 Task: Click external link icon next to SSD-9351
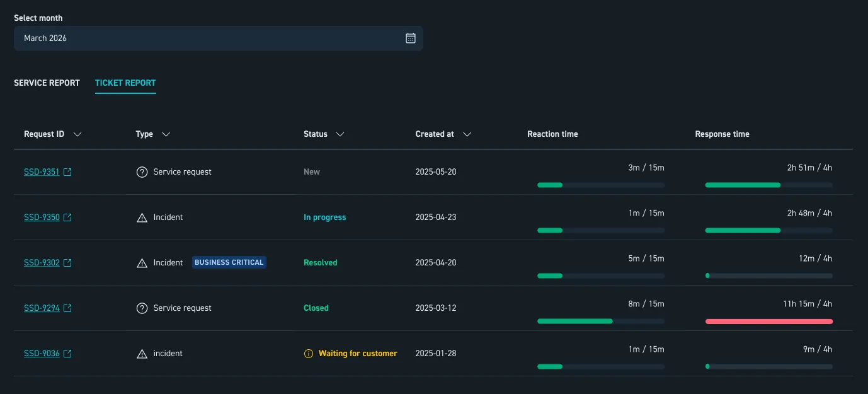tap(68, 172)
